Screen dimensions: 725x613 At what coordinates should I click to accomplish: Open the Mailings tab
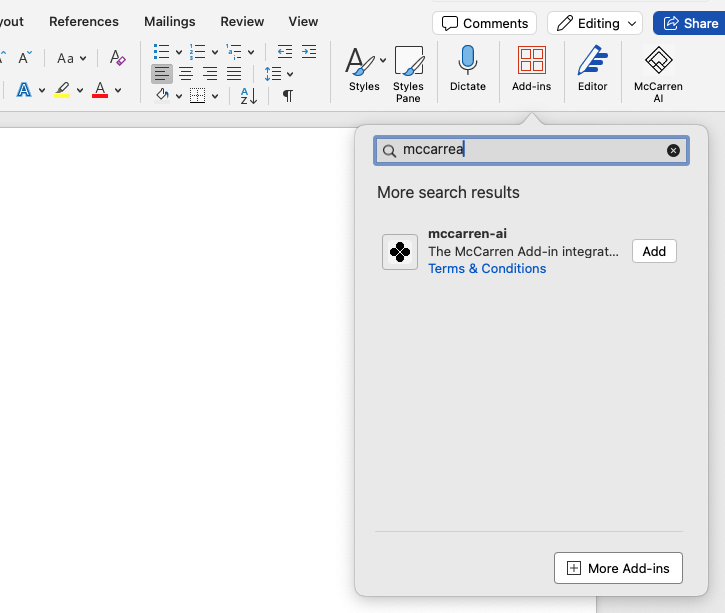(170, 21)
